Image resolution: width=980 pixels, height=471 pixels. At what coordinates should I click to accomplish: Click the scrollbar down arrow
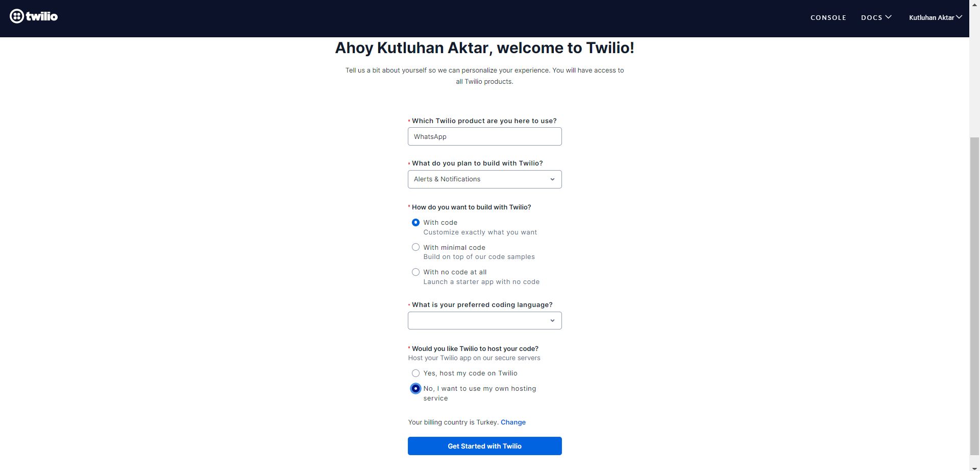coord(975,467)
